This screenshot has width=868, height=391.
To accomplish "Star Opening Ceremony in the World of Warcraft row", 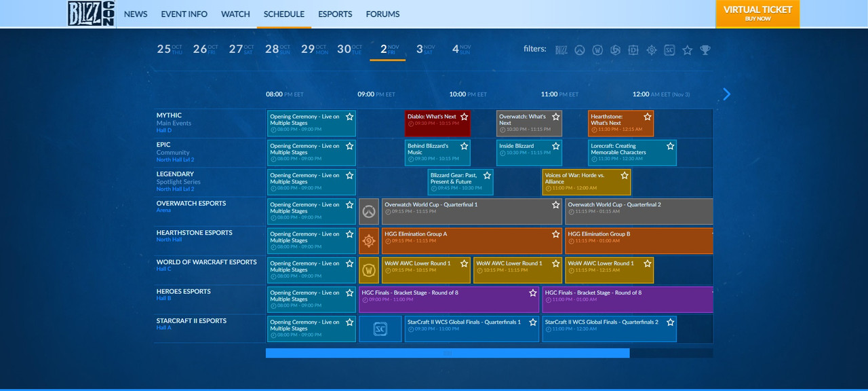I will 349,263.
